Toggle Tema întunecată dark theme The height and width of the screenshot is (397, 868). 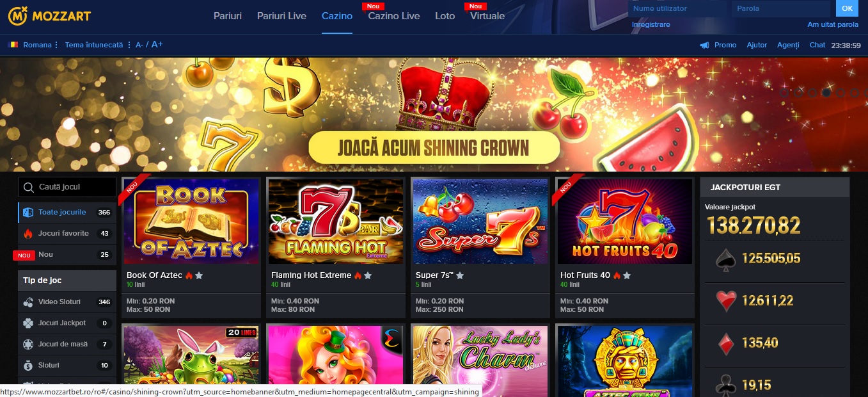point(93,45)
